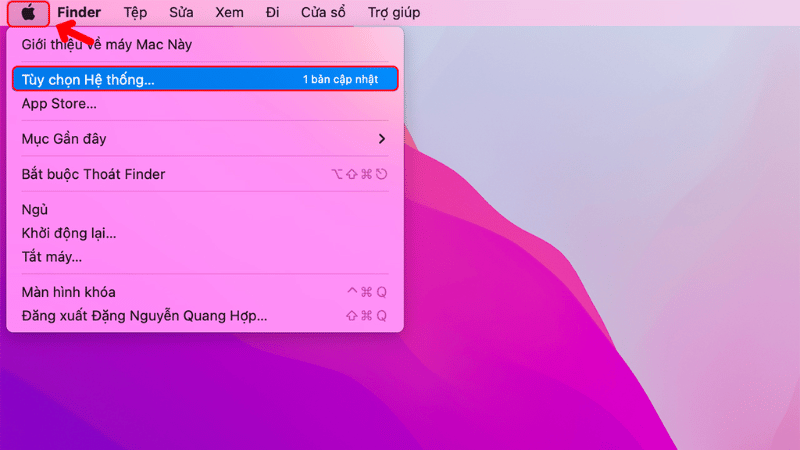Open the Đi menu
This screenshot has width=800, height=450.
(x=272, y=13)
